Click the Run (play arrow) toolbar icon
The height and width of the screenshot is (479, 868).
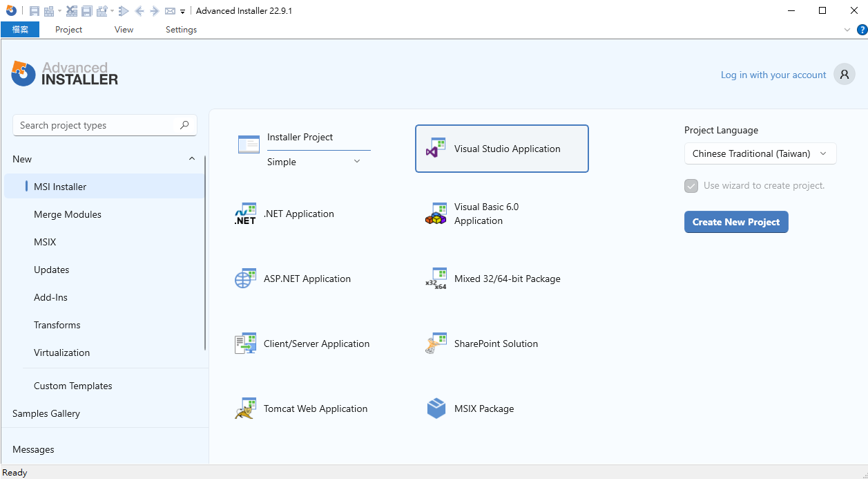coord(124,11)
